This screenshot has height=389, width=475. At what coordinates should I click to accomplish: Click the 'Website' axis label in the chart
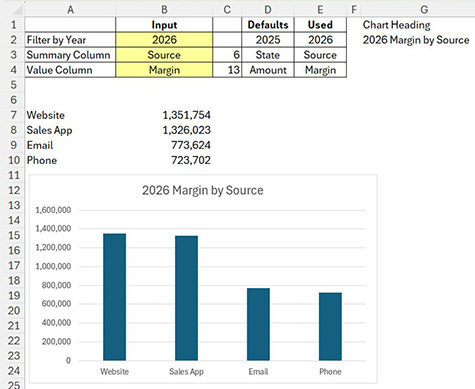pyautogui.click(x=114, y=372)
